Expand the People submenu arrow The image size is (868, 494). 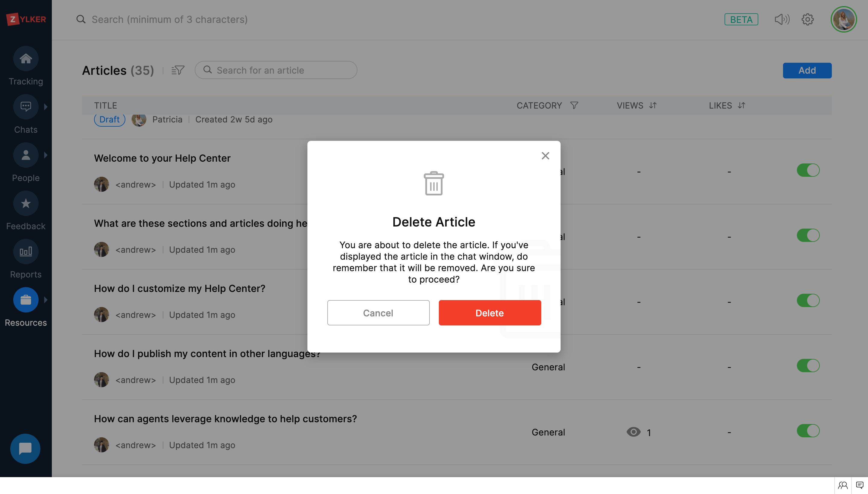pyautogui.click(x=46, y=155)
